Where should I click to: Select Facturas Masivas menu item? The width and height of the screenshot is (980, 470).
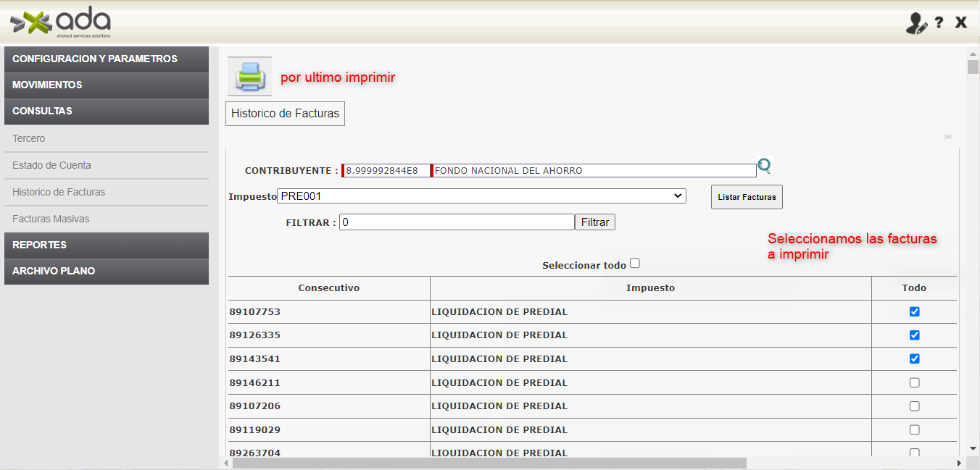51,219
